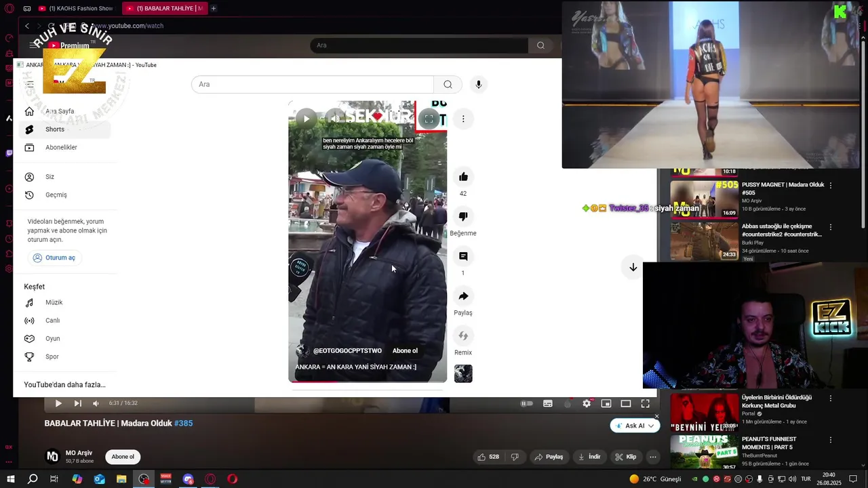Click the browser back arrow
Screen dimensions: 868x488
pos(27,26)
